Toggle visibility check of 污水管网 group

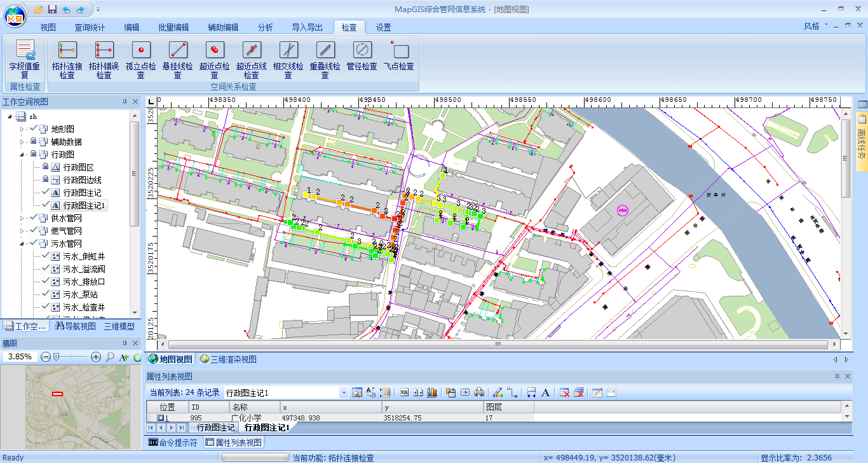point(33,243)
